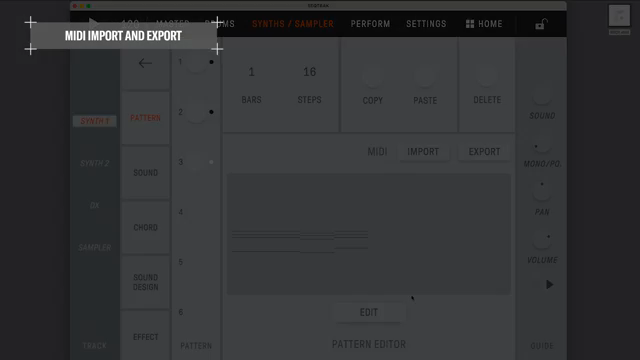Click the MONO/POLY knob
The height and width of the screenshot is (360, 640).
(x=542, y=143)
